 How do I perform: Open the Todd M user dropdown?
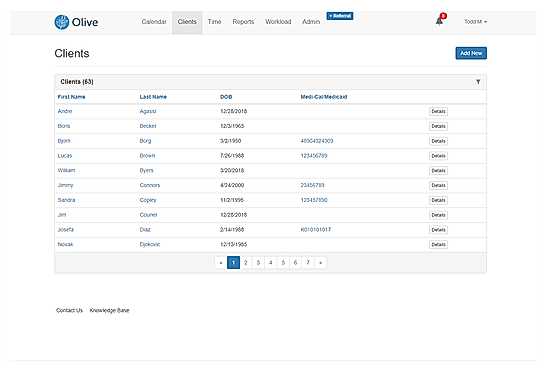pos(475,22)
